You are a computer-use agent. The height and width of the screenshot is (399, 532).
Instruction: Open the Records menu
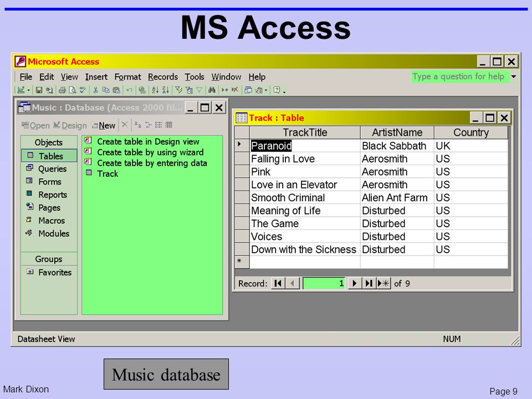pyautogui.click(x=163, y=77)
